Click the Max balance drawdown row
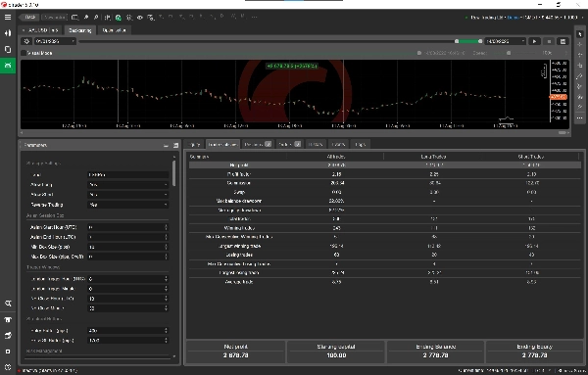 pyautogui.click(x=385, y=201)
